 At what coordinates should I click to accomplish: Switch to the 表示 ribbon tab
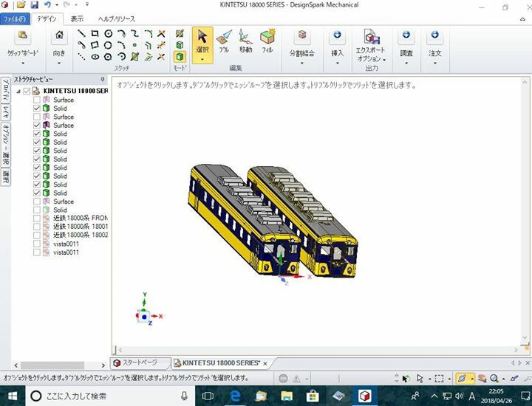77,19
